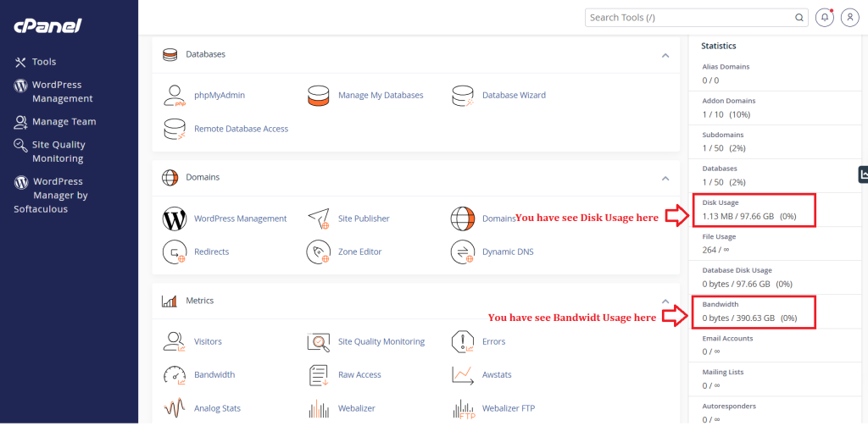Click the Subdomains statistic label
The image size is (868, 426).
[723, 135]
